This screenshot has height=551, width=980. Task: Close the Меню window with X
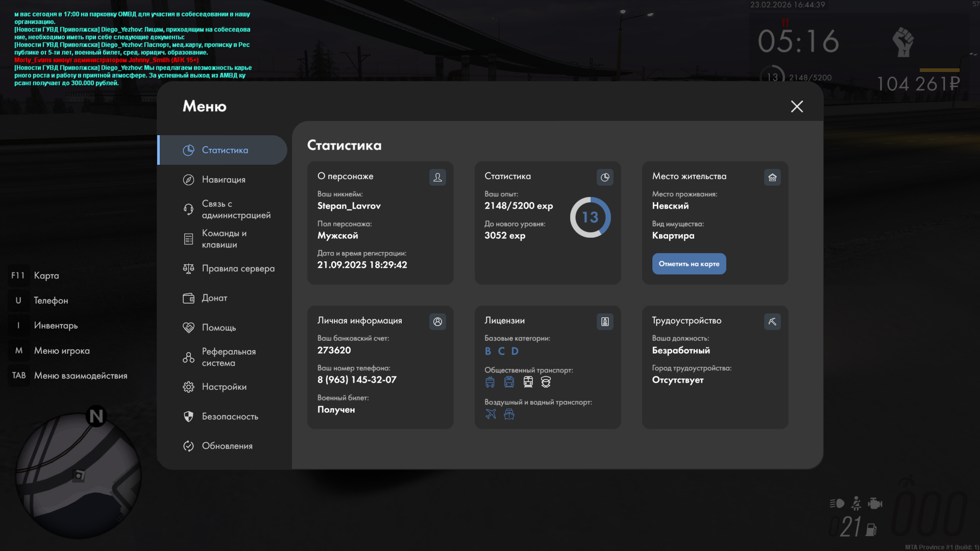pos(797,106)
